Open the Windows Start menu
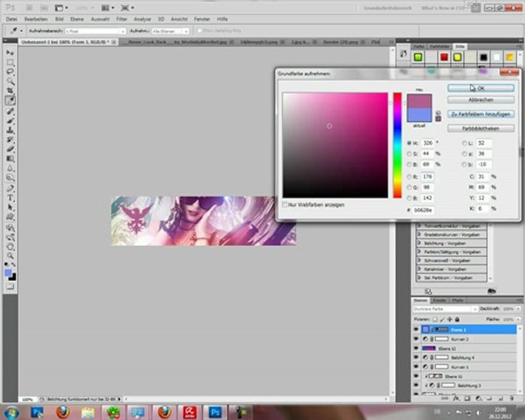 (x=11, y=412)
